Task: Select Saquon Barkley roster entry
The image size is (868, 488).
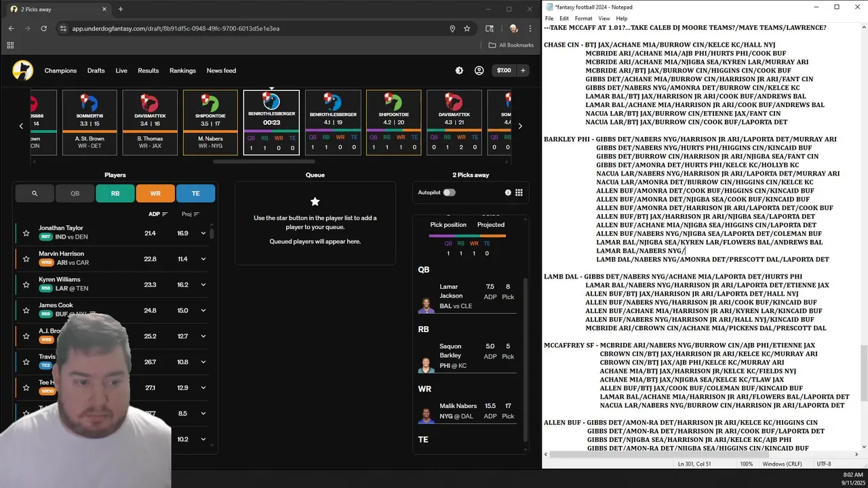Action: [468, 356]
